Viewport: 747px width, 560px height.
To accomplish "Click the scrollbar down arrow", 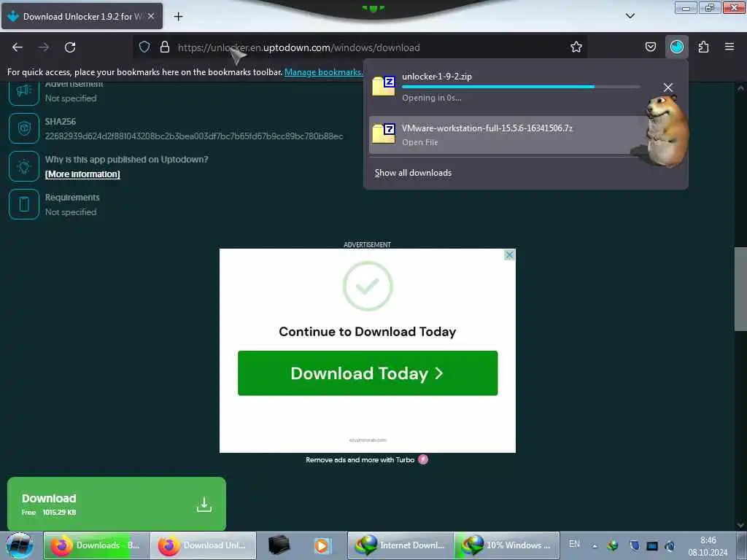I will (740, 525).
